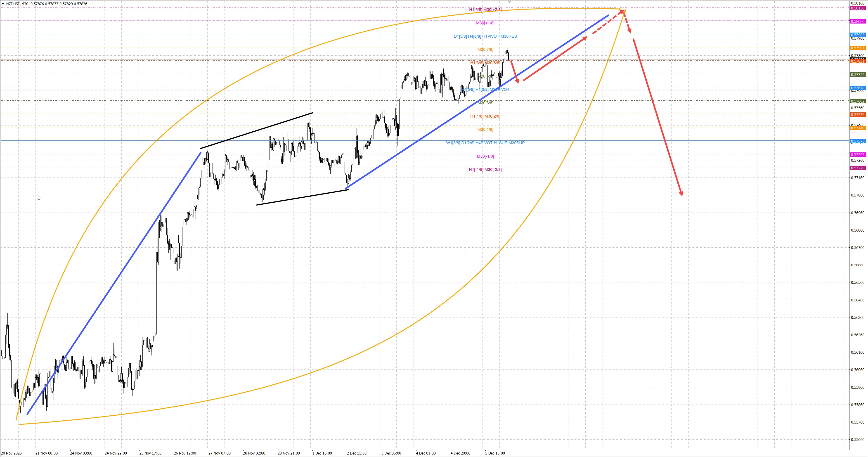Click the 0.57983 blue price tag

pos(858,35)
